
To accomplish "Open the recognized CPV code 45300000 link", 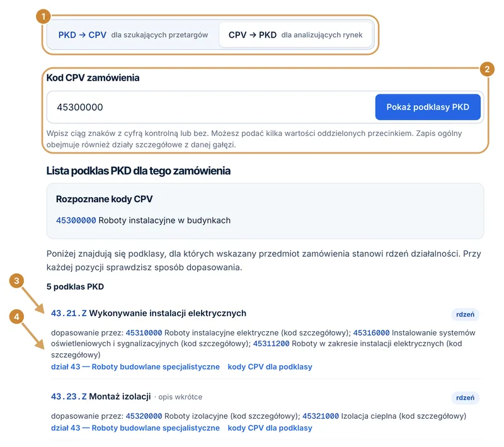I will (76, 220).
